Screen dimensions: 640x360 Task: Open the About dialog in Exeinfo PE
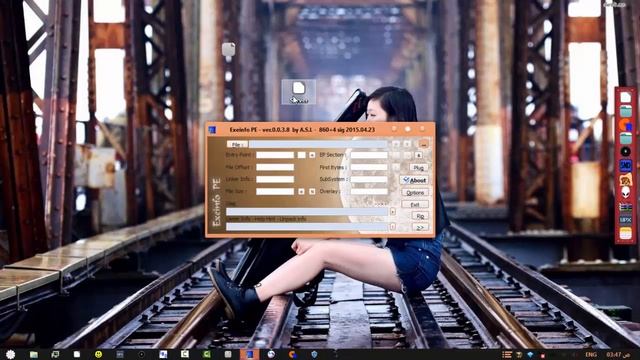tap(414, 180)
